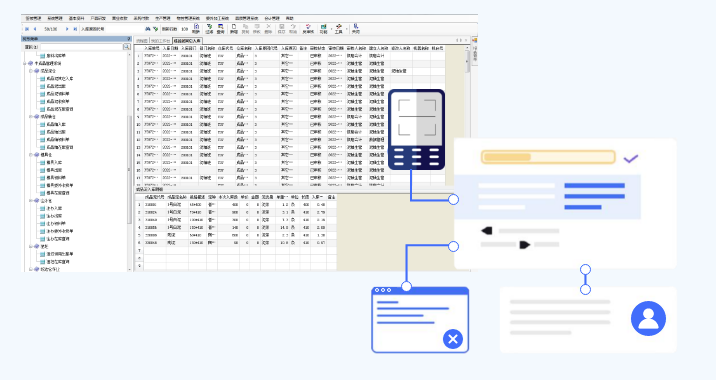
Task: Click the exit icon at toolbar end
Action: tap(356, 28)
